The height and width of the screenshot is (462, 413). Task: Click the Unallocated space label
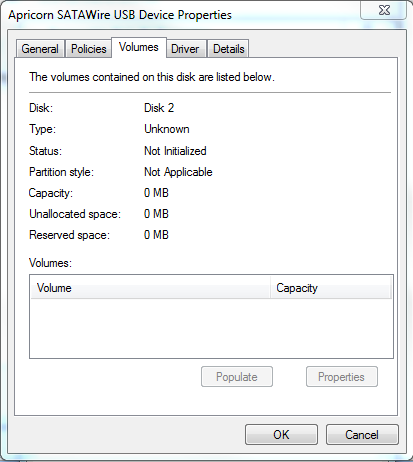[x=75, y=214]
